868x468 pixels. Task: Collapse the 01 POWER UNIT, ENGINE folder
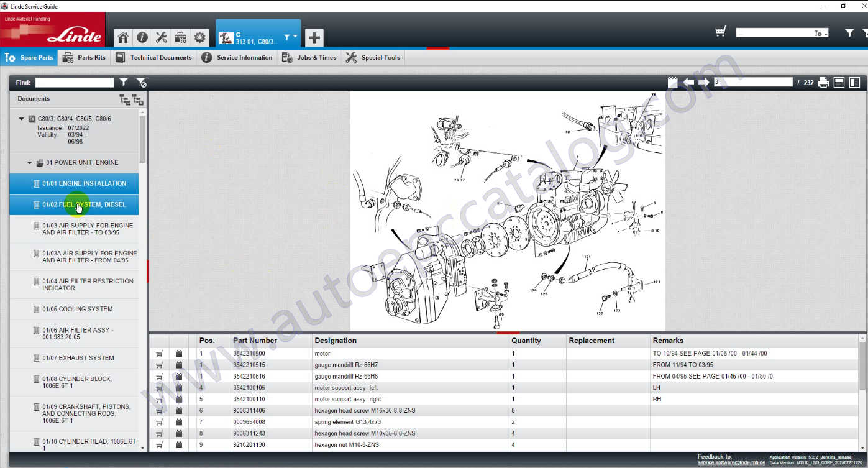tap(29, 163)
